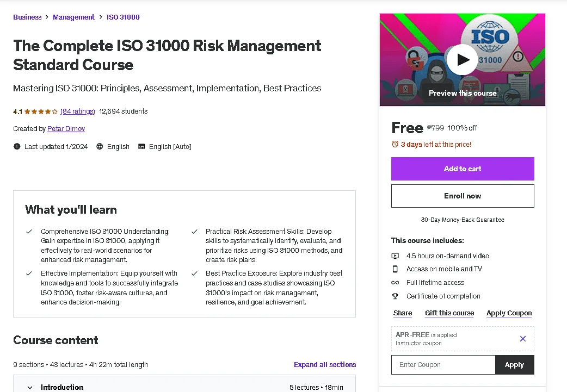Image resolution: width=567 pixels, height=392 pixels.
Task: Click the mobile device access icon
Action: point(395,269)
